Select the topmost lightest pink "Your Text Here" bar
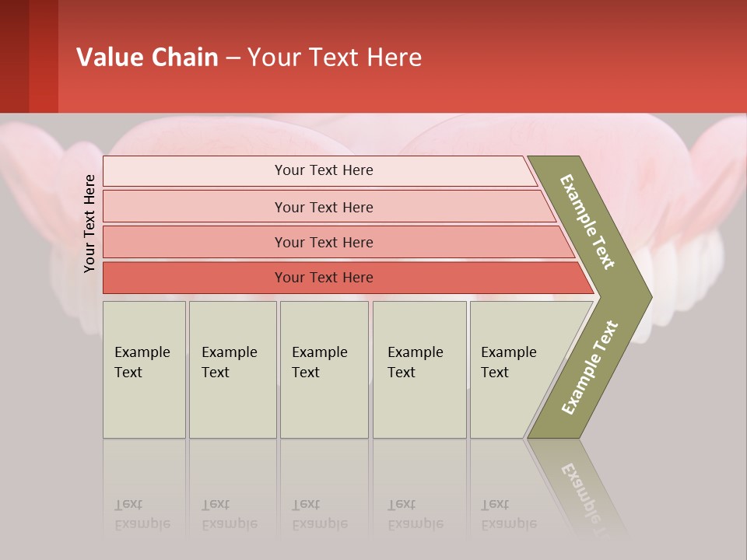Viewport: 747px width, 560px height. tap(324, 170)
